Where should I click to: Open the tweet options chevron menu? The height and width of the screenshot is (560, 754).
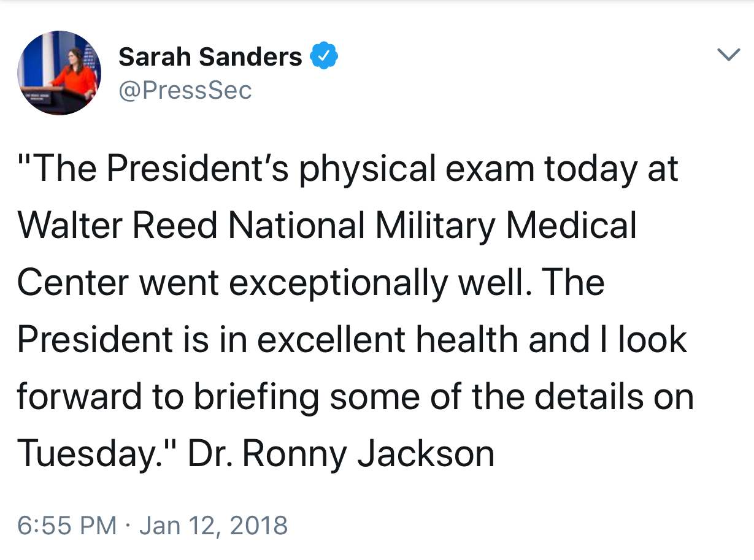tap(728, 55)
